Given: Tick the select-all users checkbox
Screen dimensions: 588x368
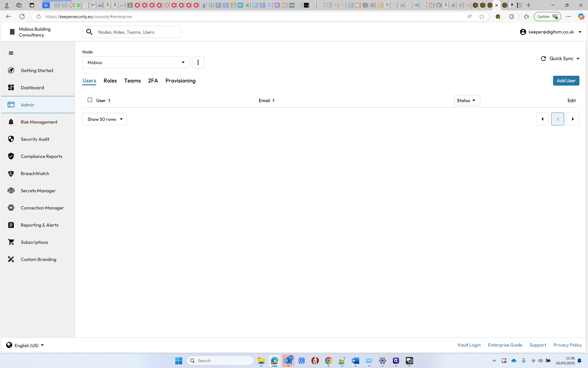Looking at the screenshot, I should (90, 100).
